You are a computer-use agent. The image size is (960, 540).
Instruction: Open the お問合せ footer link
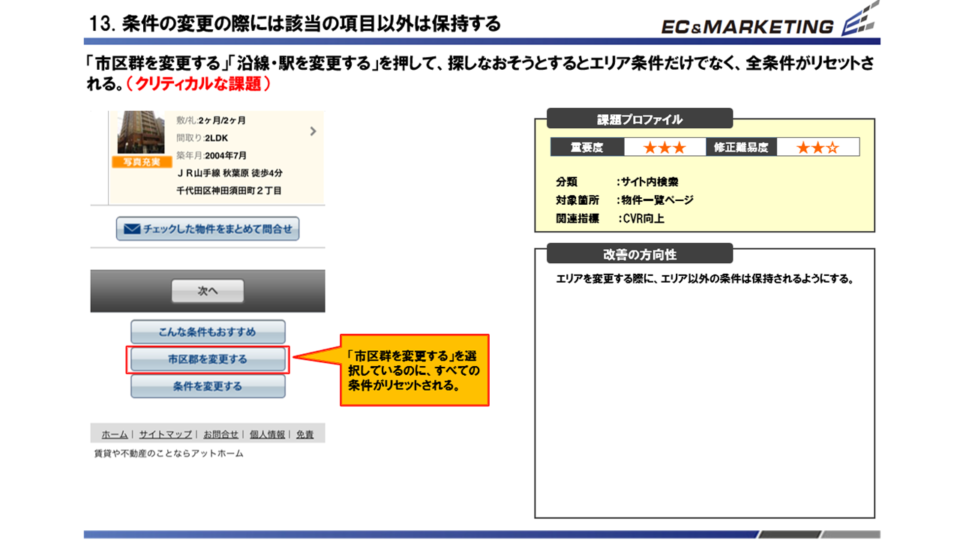pos(220,434)
